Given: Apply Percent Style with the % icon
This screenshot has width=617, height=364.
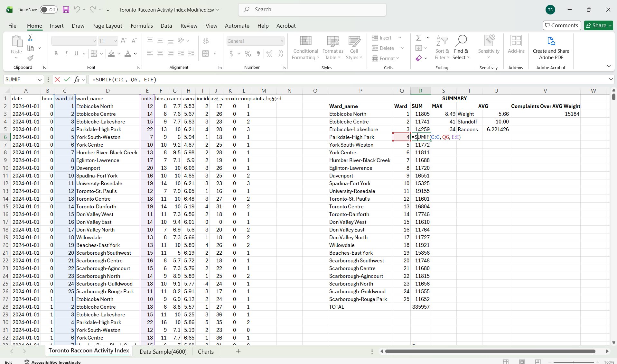Looking at the screenshot, I should point(248,54).
